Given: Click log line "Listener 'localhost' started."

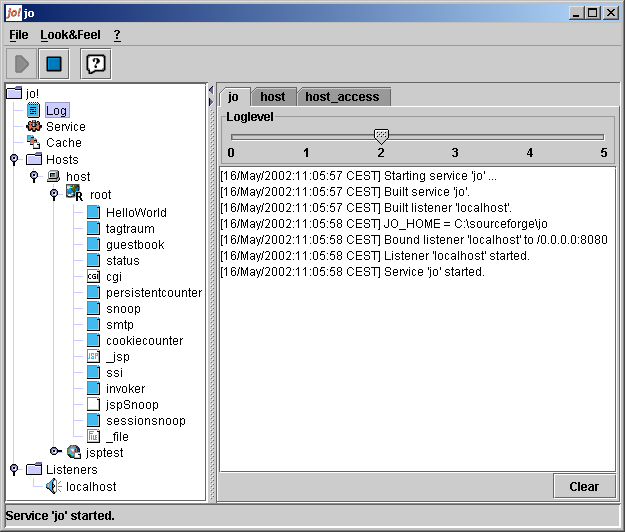Looking at the screenshot, I should [x=375, y=255].
